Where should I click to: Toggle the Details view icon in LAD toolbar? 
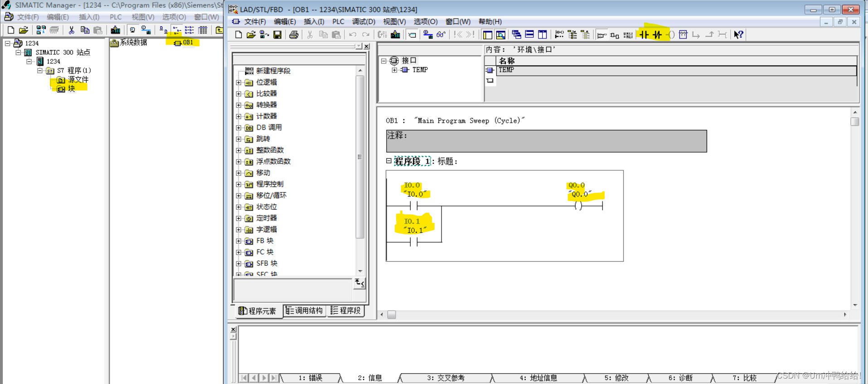coord(501,35)
